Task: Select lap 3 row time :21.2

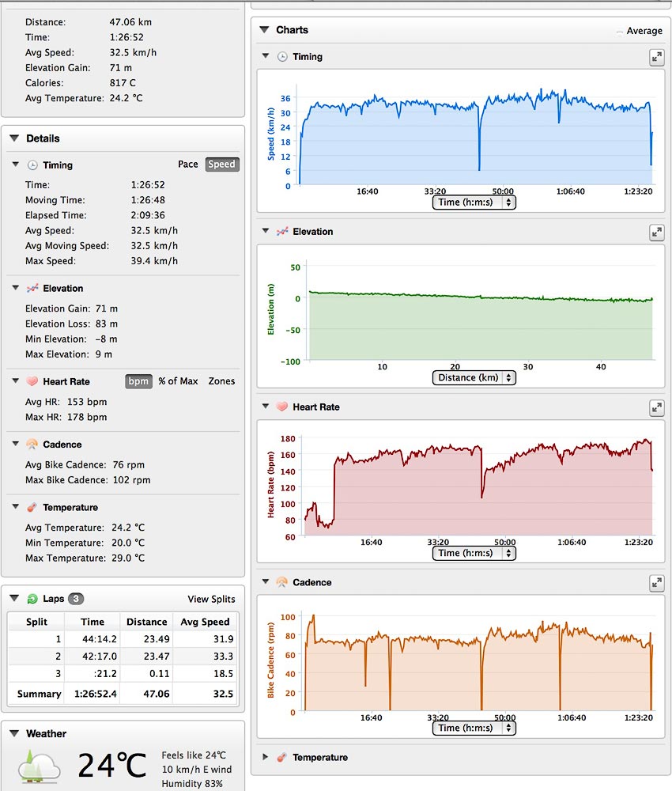Action: pyautogui.click(x=105, y=673)
